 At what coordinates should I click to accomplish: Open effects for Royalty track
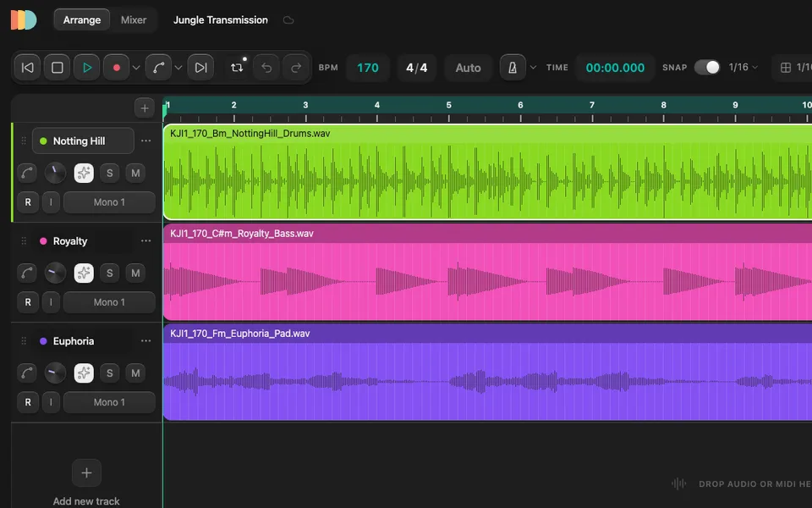[x=84, y=273]
